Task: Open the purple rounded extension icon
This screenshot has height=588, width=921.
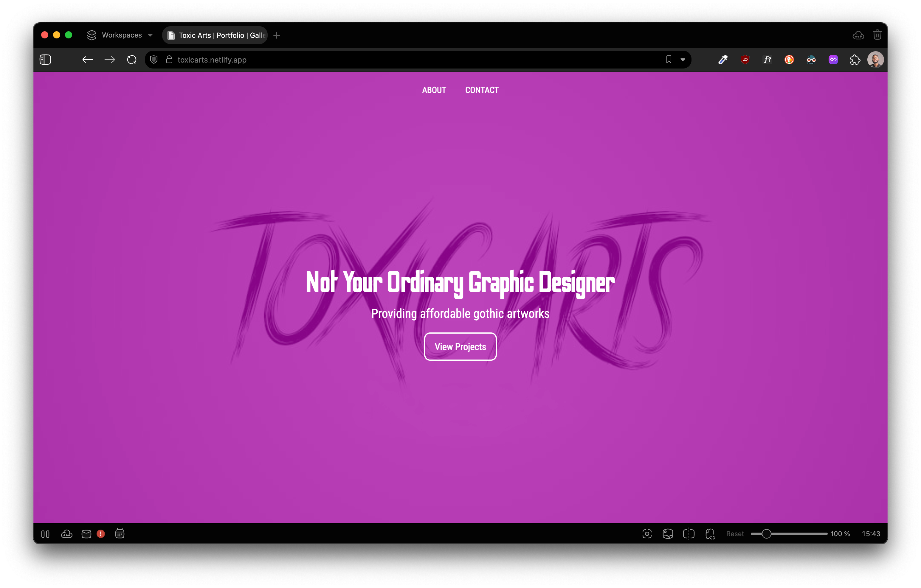Action: tap(833, 60)
